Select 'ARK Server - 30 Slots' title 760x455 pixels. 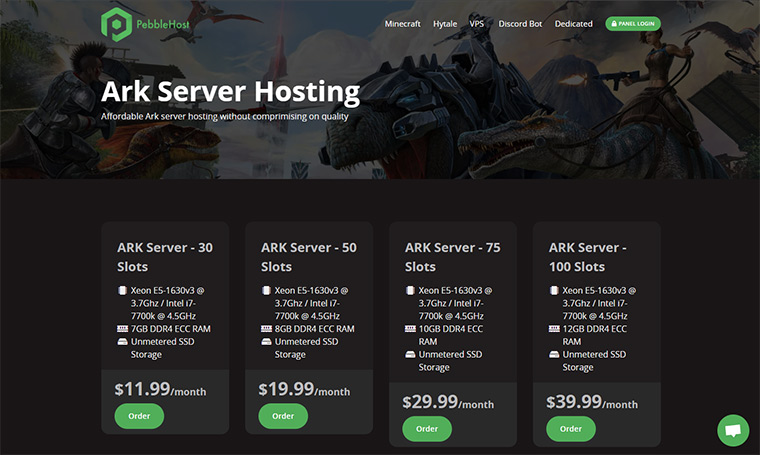(165, 257)
